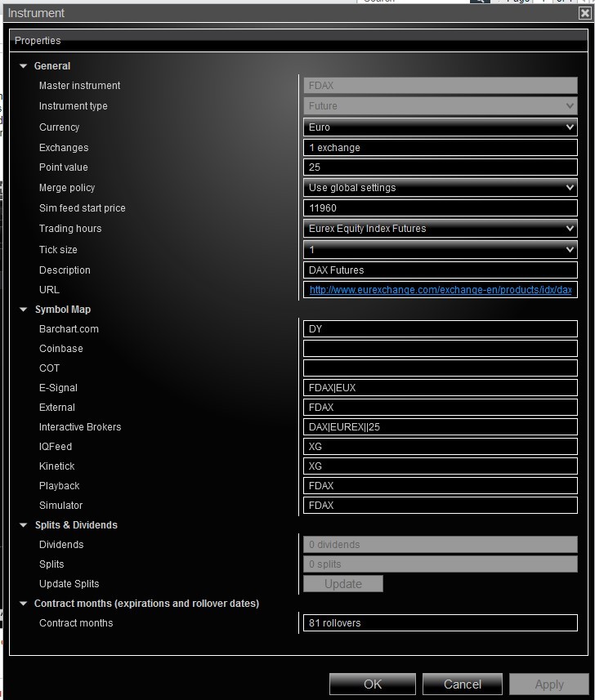595x700 pixels.
Task: Click the Splits field showing 0 splits
Action: [440, 564]
